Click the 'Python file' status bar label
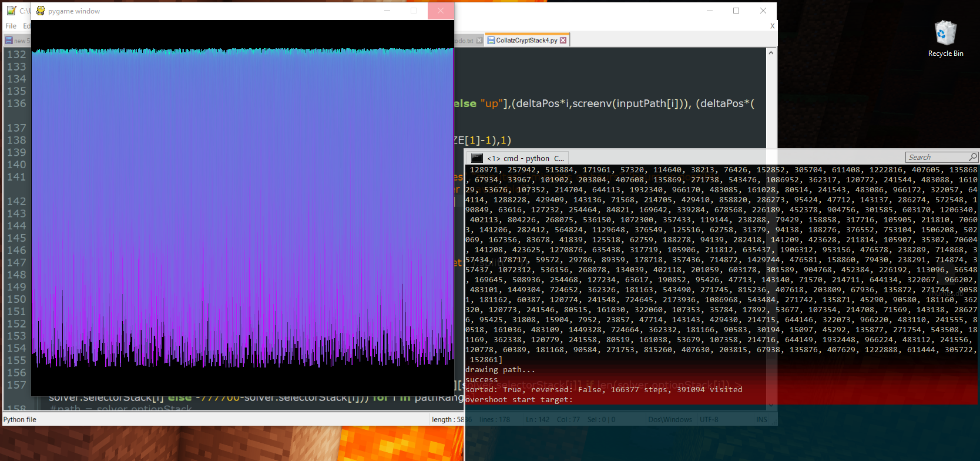The width and height of the screenshot is (980, 461). [x=20, y=420]
